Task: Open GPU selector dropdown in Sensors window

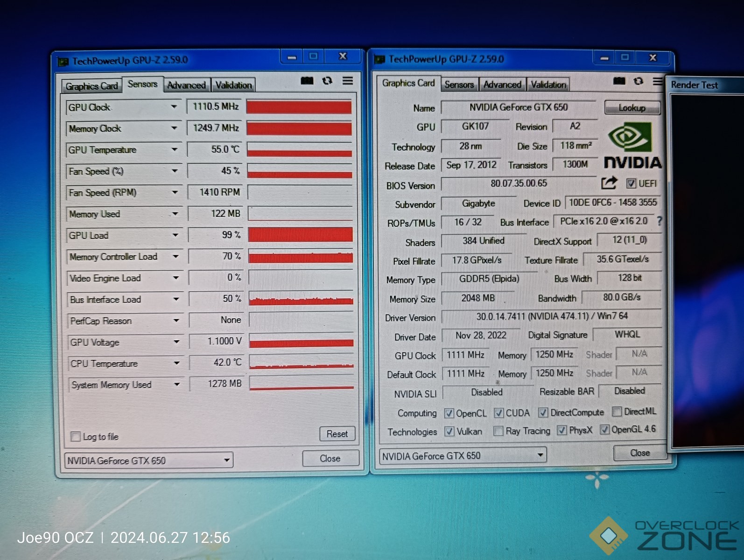Action: (x=227, y=460)
